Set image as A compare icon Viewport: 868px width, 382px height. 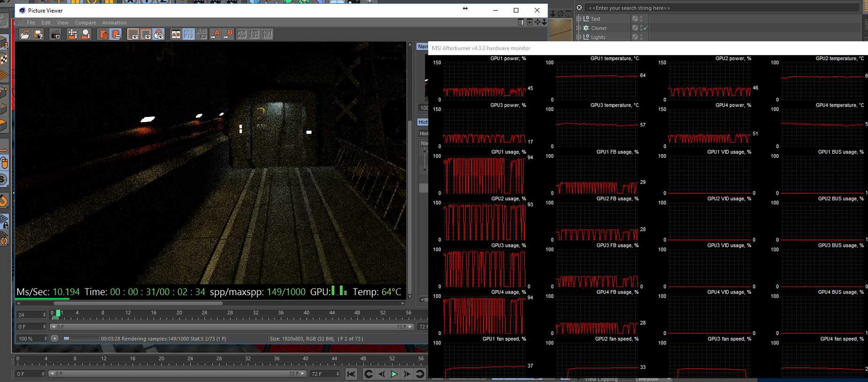coord(215,34)
